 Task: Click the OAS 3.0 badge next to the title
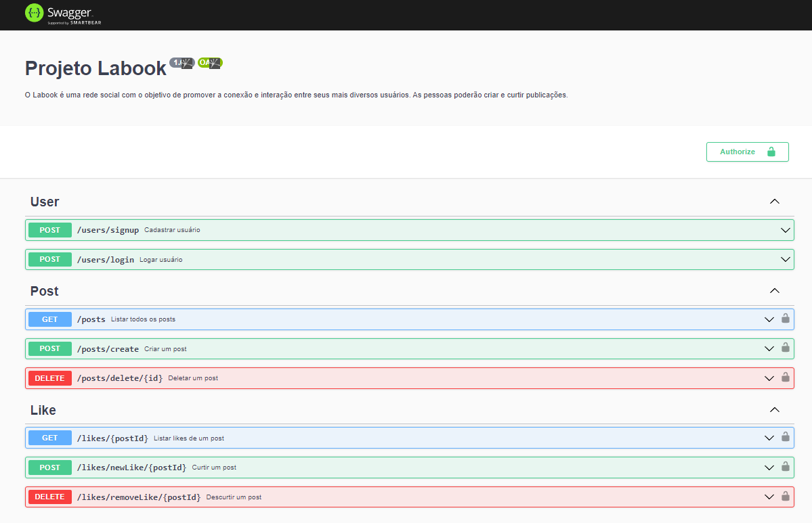[209, 62]
